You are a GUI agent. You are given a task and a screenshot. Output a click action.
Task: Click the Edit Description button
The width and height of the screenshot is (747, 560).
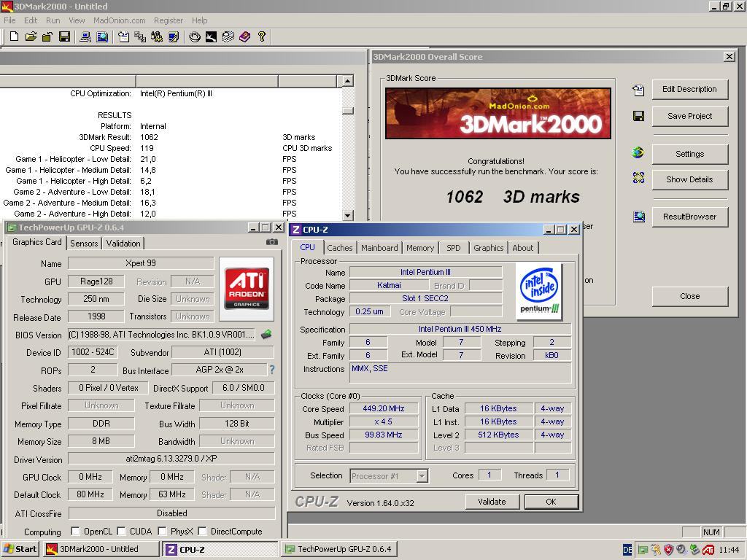689,89
